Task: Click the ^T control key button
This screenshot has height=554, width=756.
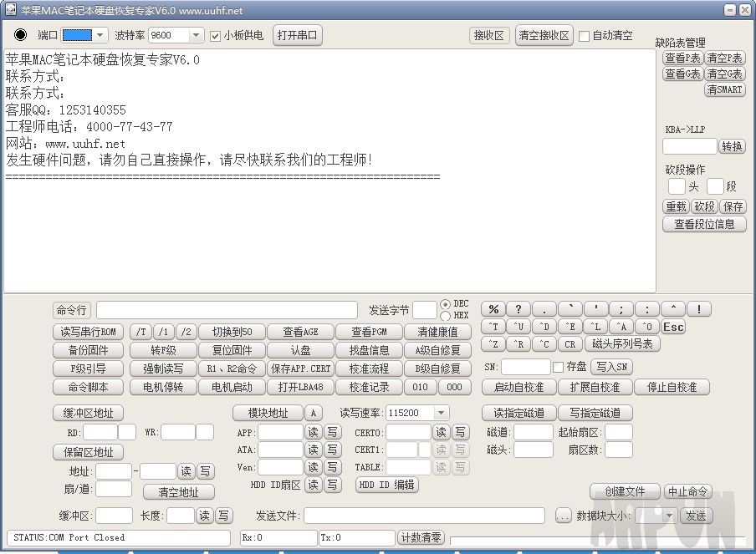Action: click(493, 327)
